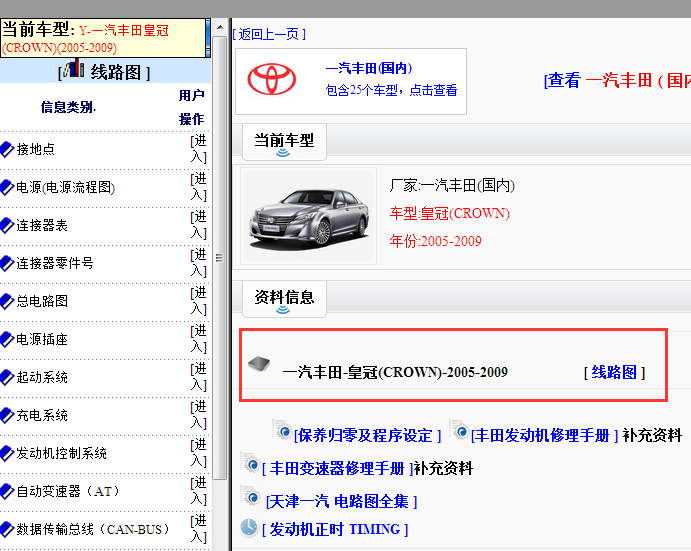Click the 接地点 list entry text

(36, 149)
